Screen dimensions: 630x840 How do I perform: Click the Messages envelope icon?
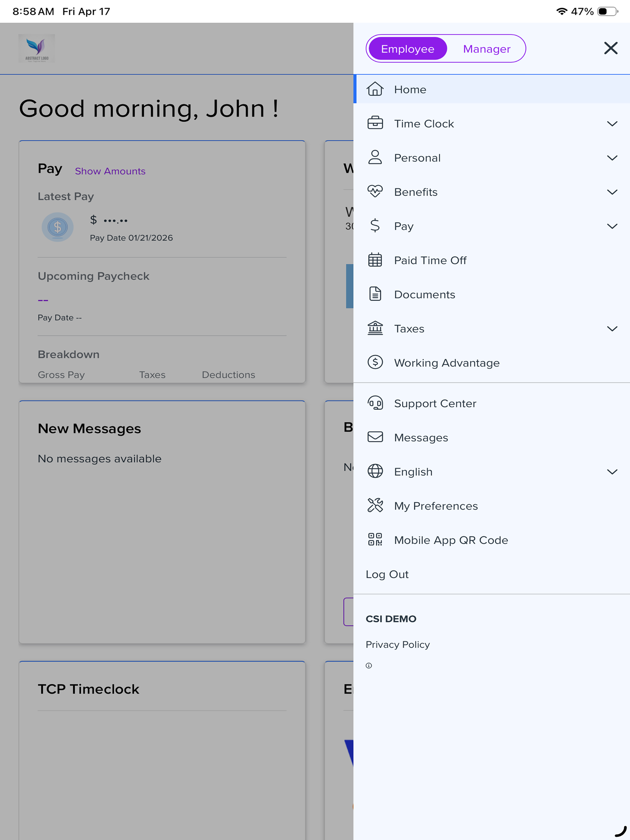point(375,437)
